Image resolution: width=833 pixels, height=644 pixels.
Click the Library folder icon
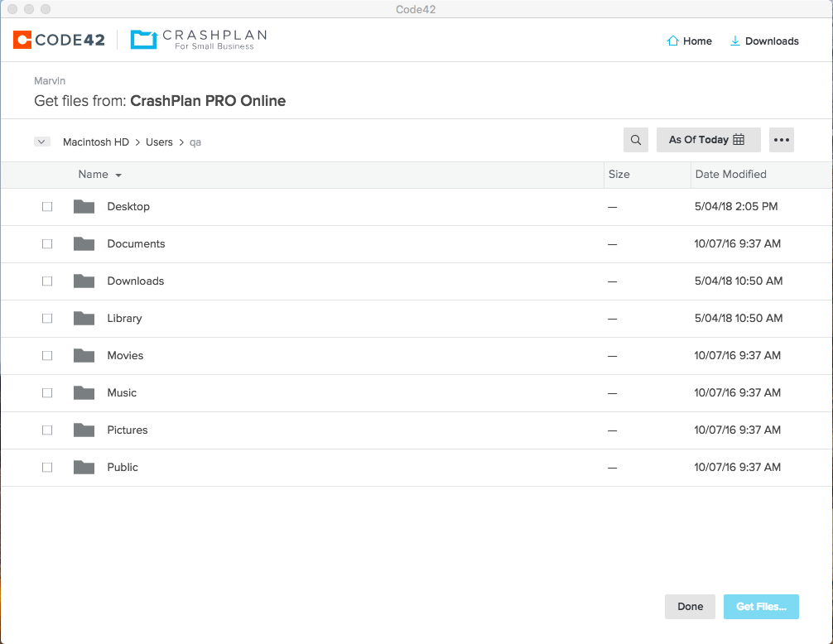84,318
